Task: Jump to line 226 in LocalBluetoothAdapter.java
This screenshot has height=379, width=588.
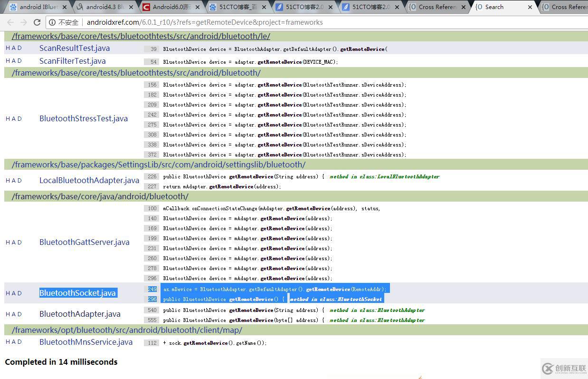Action: pyautogui.click(x=152, y=176)
